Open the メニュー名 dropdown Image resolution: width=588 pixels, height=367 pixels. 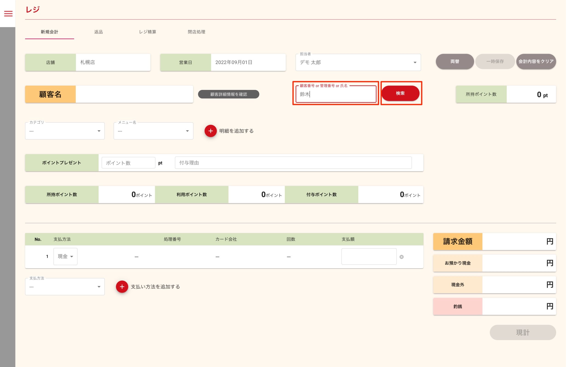point(153,131)
